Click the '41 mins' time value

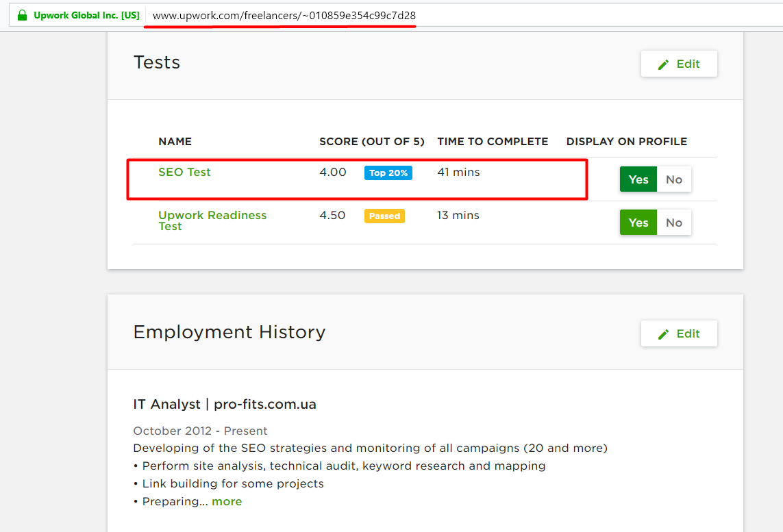pyautogui.click(x=458, y=172)
